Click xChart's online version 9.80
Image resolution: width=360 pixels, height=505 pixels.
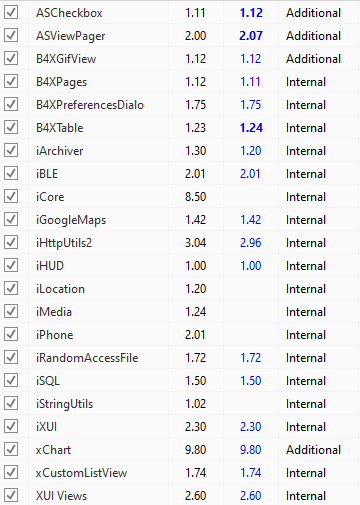[x=251, y=450]
